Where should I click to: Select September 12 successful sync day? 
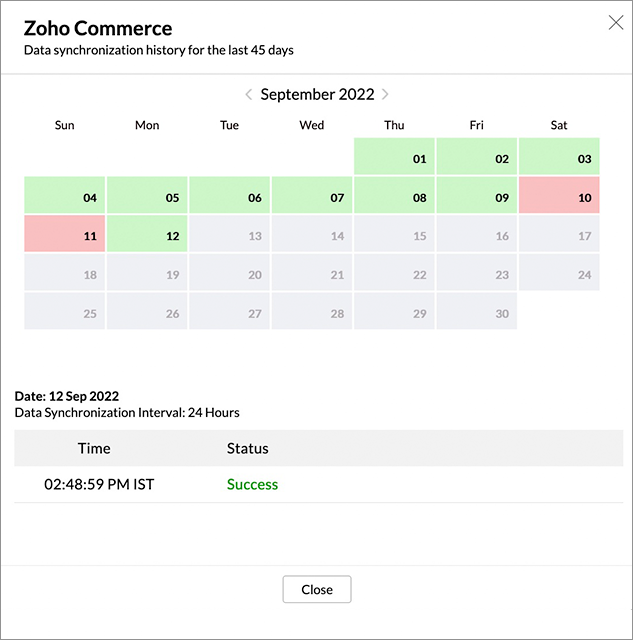tap(147, 233)
